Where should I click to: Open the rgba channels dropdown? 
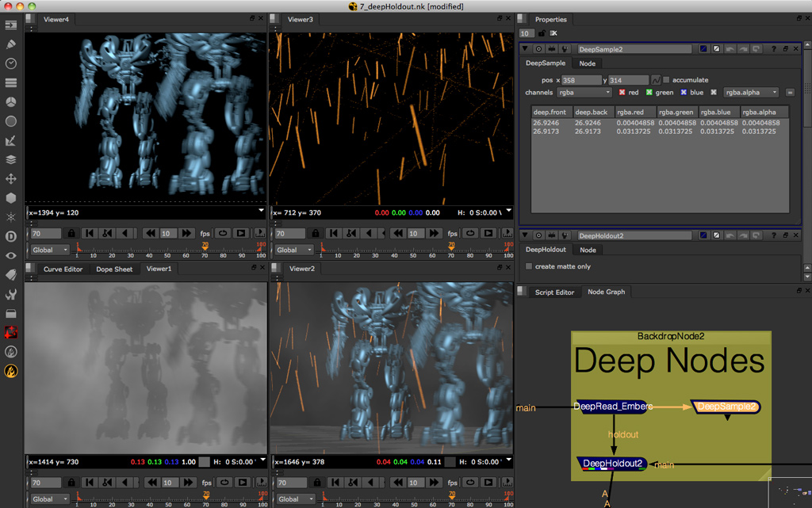coord(584,92)
